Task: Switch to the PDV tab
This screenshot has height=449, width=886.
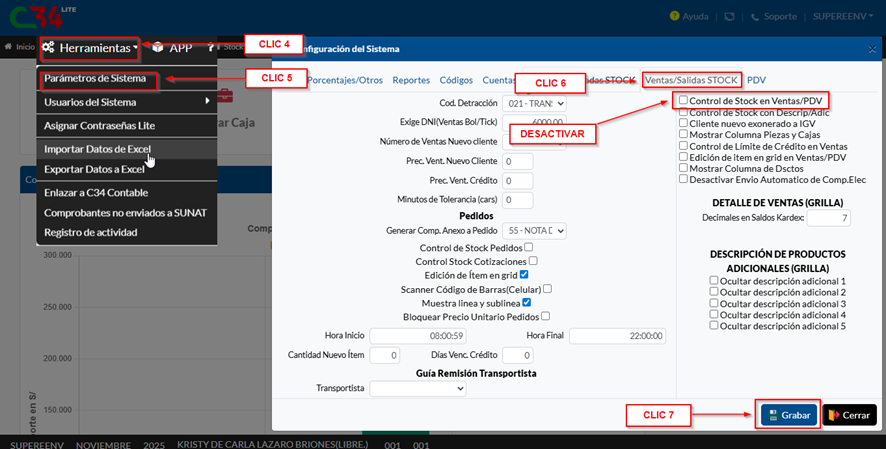Action: [x=756, y=79]
